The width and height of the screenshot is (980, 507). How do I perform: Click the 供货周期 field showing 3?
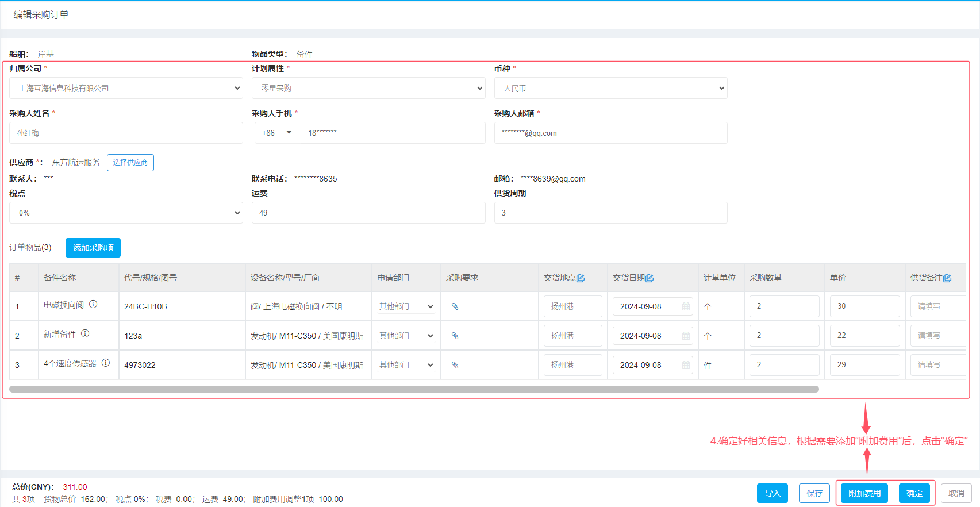(611, 213)
